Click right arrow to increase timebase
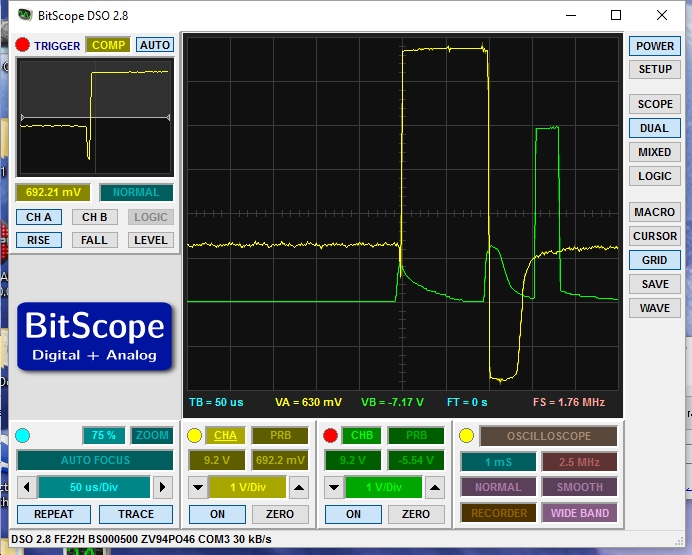This screenshot has width=692, height=555. click(163, 487)
